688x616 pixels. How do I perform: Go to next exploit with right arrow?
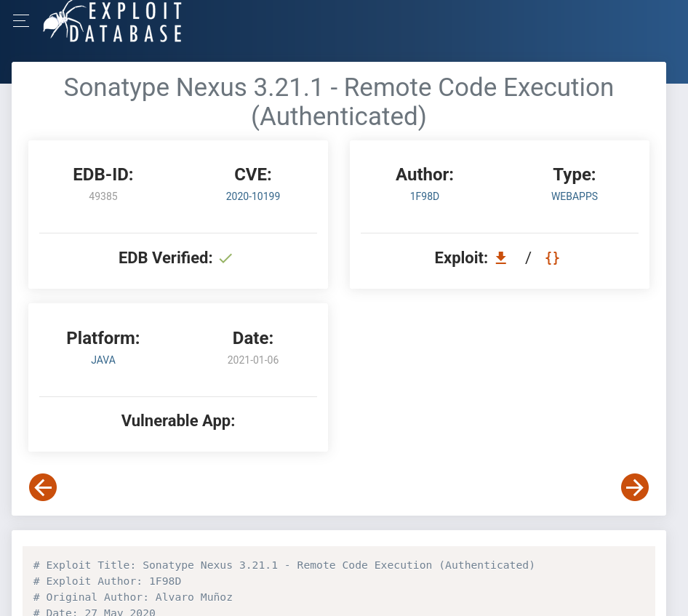pyautogui.click(x=634, y=487)
